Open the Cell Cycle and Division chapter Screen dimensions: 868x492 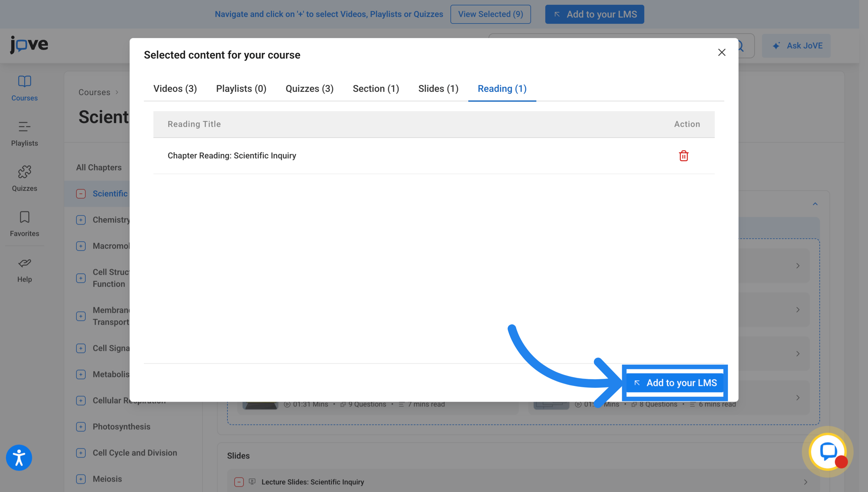135,453
